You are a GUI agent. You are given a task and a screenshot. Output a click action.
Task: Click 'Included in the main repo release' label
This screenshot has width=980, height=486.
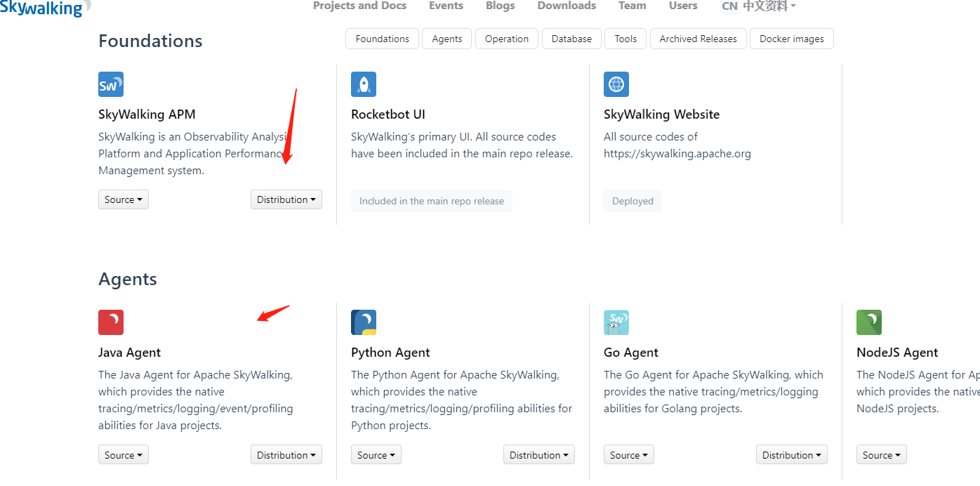click(432, 201)
